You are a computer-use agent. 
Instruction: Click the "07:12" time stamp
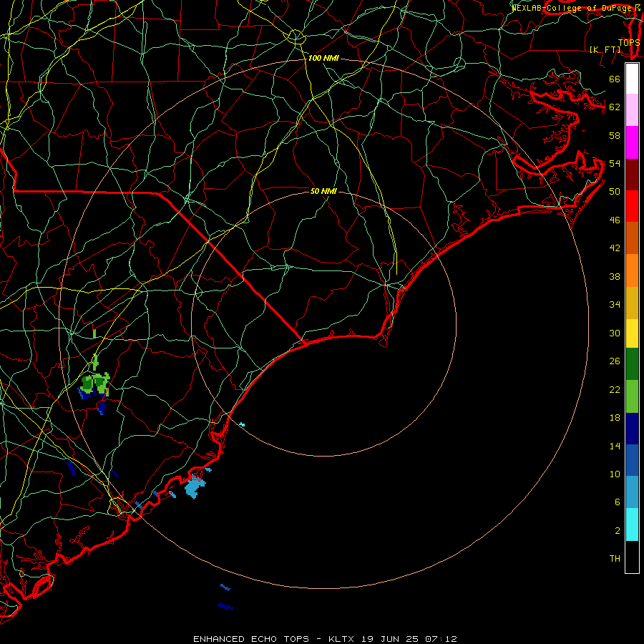pos(441,639)
